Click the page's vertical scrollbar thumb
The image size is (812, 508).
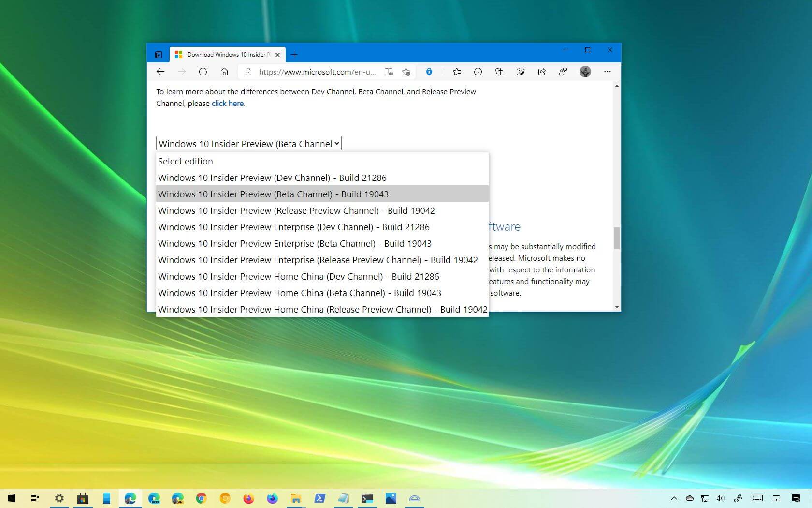617,238
